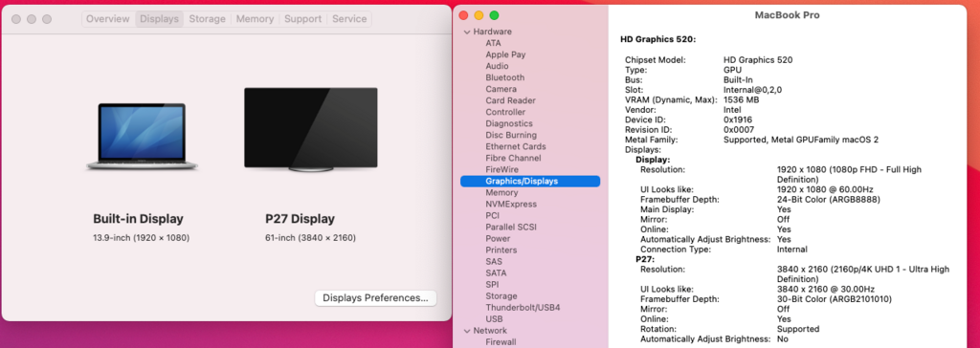Choose Disc Burning in hardware list
980x348 pixels.
click(x=511, y=135)
